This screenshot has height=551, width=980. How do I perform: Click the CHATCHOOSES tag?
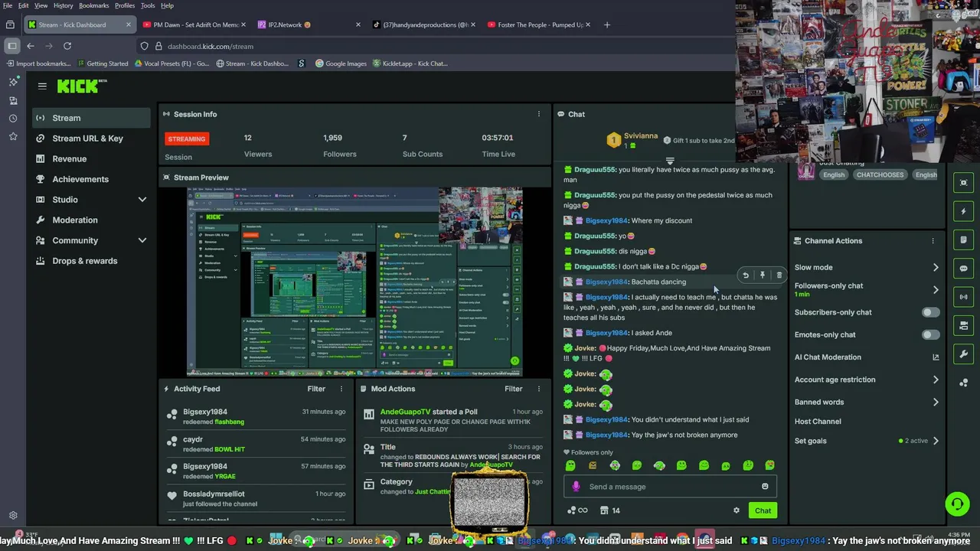click(880, 174)
